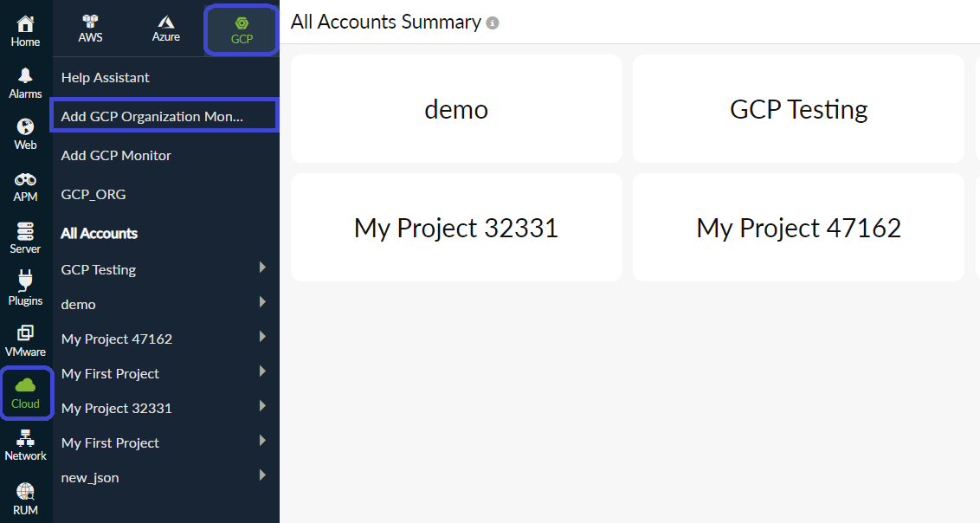Click the All Accounts menu item
The image size is (980, 523).
(x=99, y=233)
